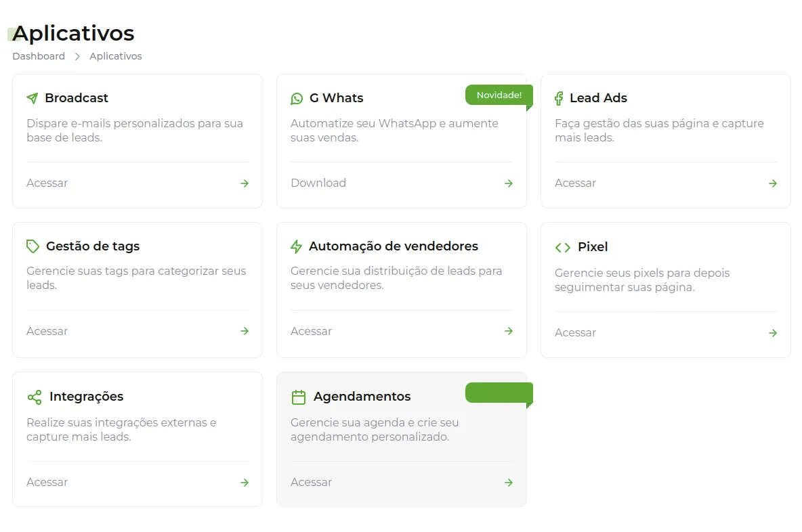This screenshot has width=802, height=532.
Task: Click the Integrações card title
Action: pos(87,397)
